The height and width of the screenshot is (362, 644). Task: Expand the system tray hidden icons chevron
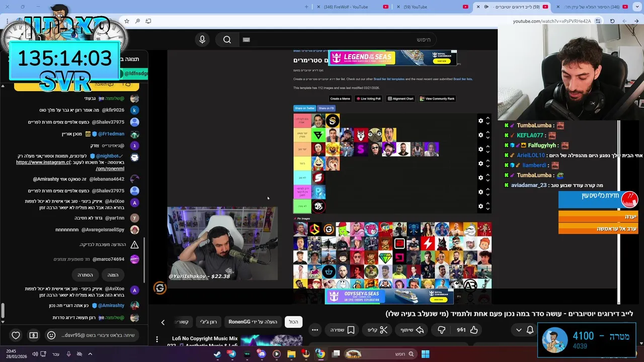pyautogui.click(x=90, y=354)
